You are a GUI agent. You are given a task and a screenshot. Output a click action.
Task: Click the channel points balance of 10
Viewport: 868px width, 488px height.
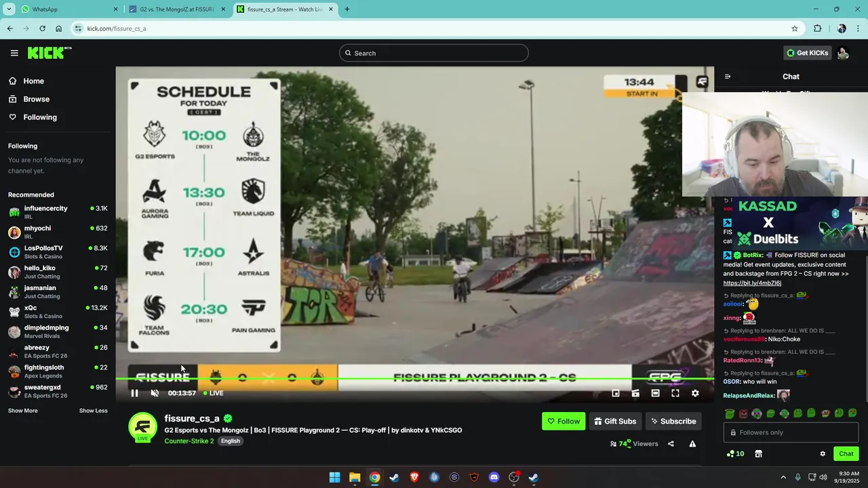point(735,454)
